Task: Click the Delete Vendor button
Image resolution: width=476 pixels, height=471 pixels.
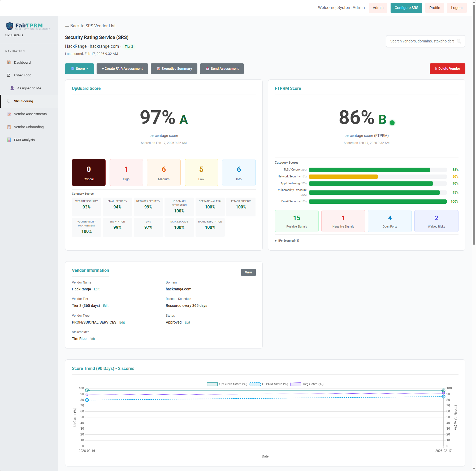Action: [447, 69]
